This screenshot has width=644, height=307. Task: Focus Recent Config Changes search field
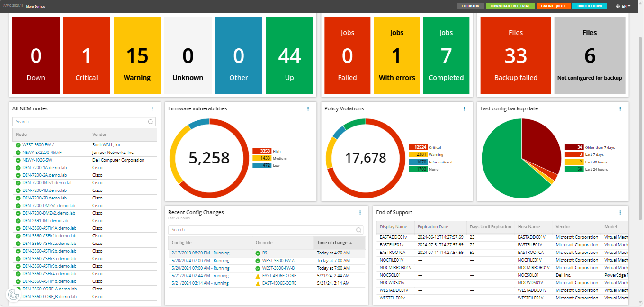[x=266, y=230]
